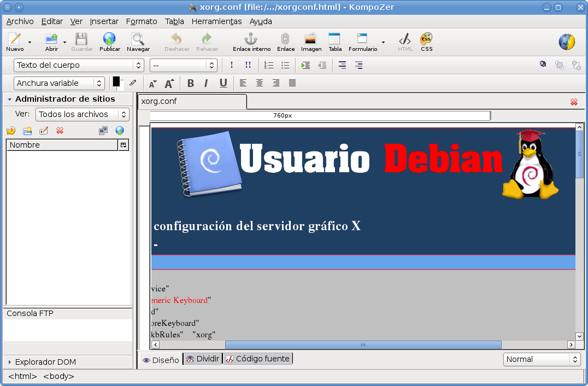Click the column picker icon beside Nombre
The height and width of the screenshot is (386, 588).
point(124,145)
